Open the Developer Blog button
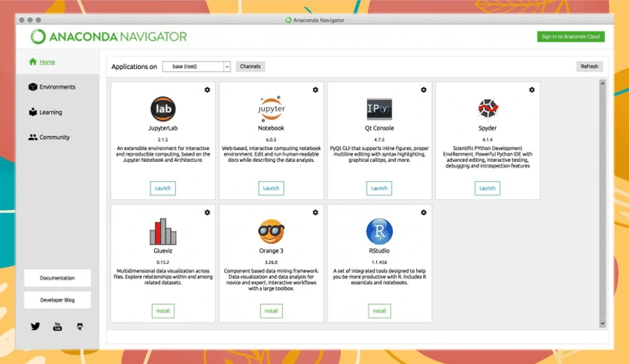Image resolution: width=629 pixels, height=364 pixels. 57,300
